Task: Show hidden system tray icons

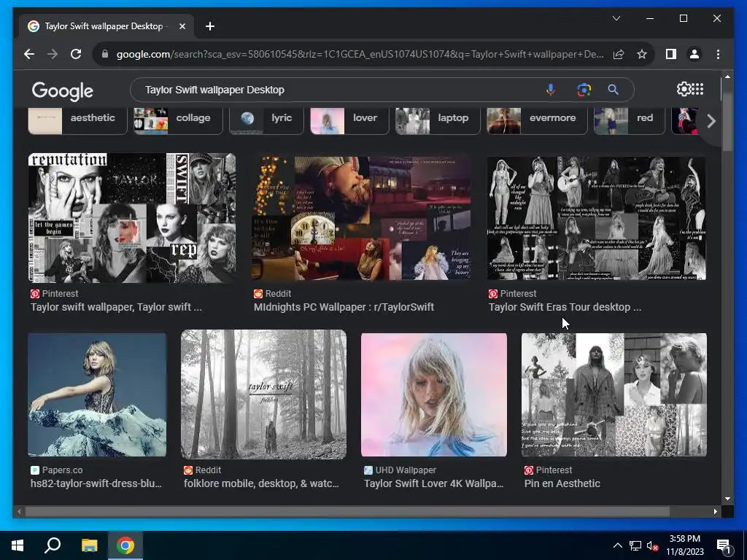Action: [617, 545]
